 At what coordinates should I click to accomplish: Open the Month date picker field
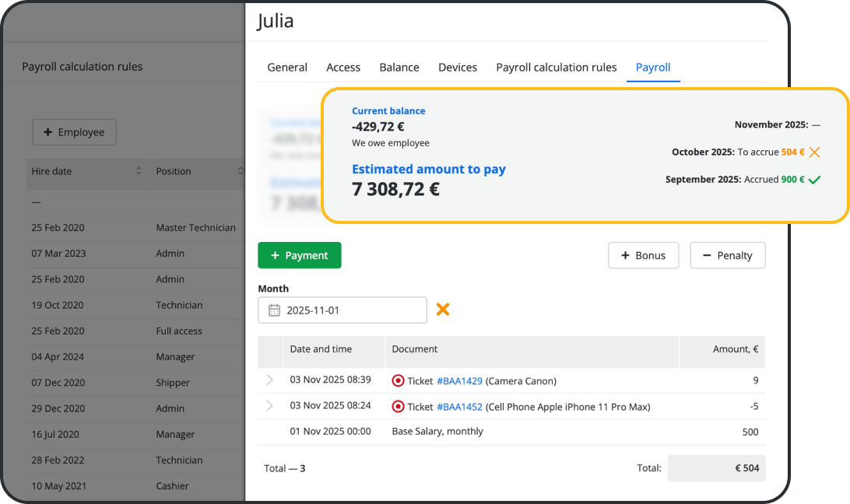[342, 310]
